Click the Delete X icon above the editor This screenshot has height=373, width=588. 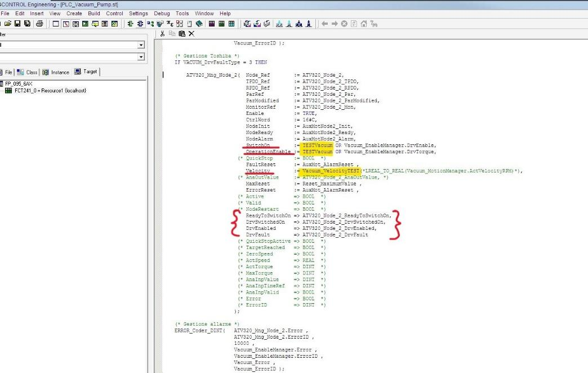pos(191,34)
